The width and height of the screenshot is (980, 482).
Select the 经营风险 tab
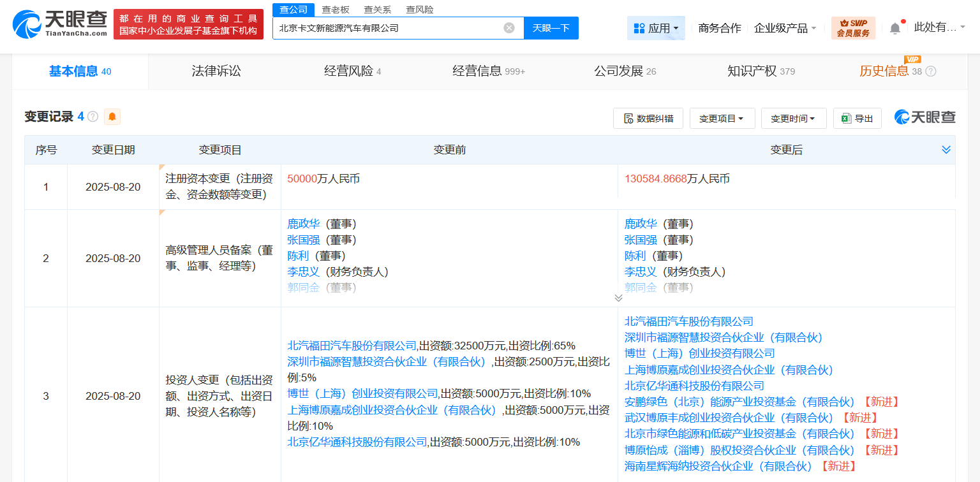[352, 71]
